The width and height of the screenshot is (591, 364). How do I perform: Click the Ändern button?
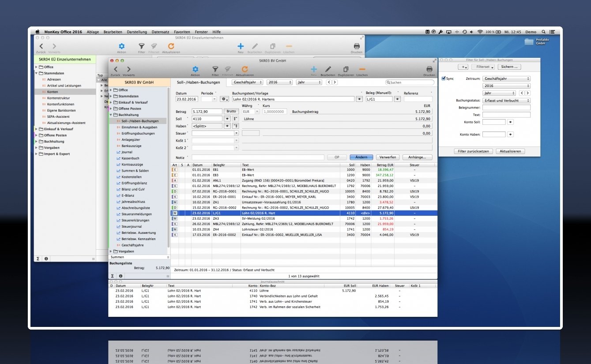pos(361,157)
